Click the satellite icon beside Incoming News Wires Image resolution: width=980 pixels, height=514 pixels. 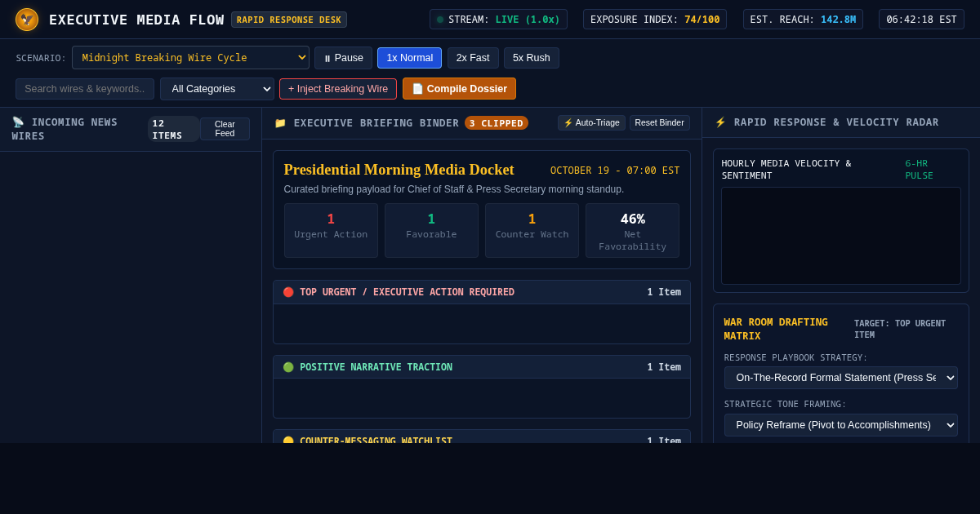(x=19, y=122)
